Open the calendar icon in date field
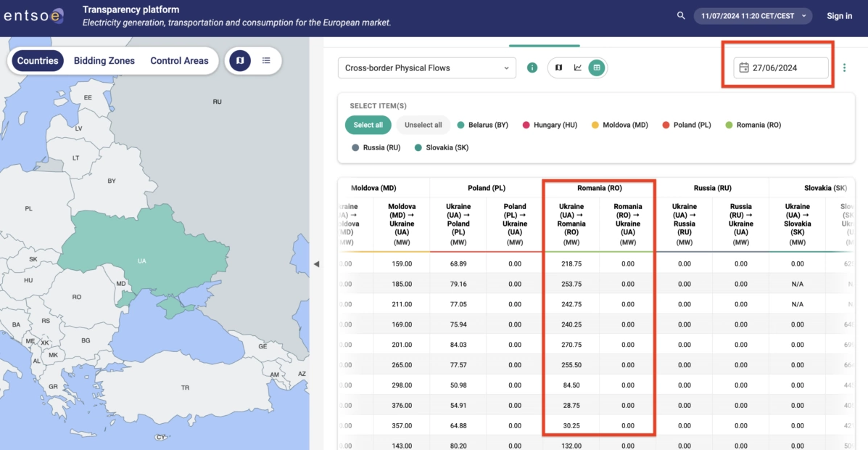The width and height of the screenshot is (868, 450). point(744,67)
